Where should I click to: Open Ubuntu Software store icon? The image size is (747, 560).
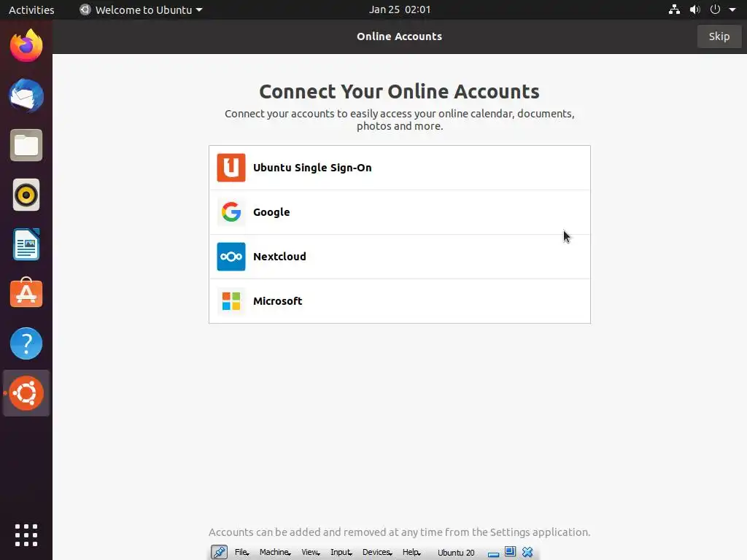26,293
